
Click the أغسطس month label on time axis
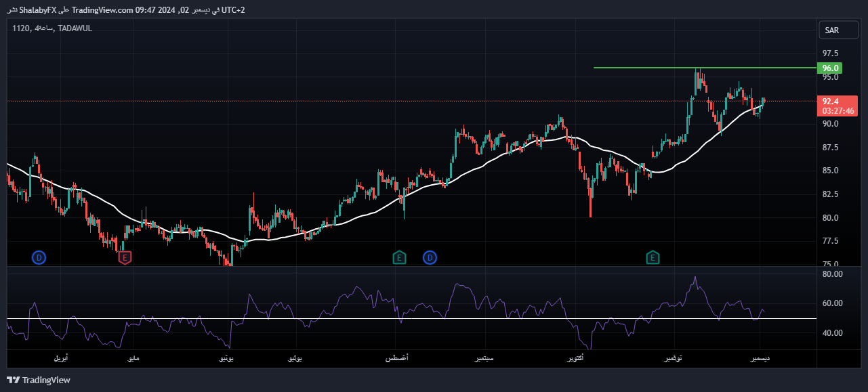tap(396, 359)
